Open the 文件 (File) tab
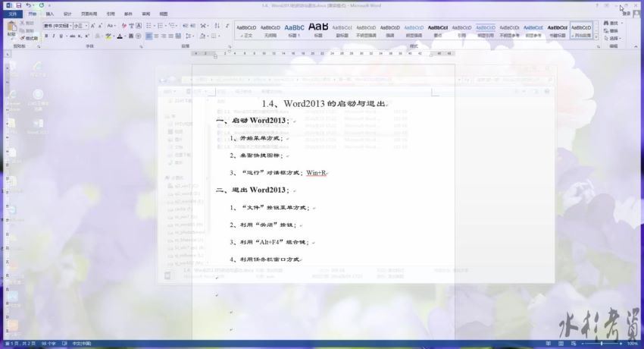Screen dimensions: 644x349 click(13, 14)
